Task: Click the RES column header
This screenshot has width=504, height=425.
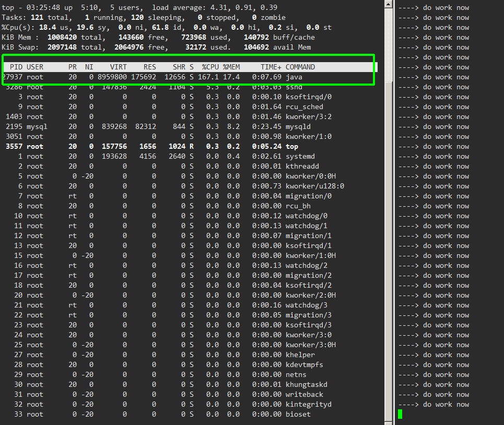Action: 150,67
